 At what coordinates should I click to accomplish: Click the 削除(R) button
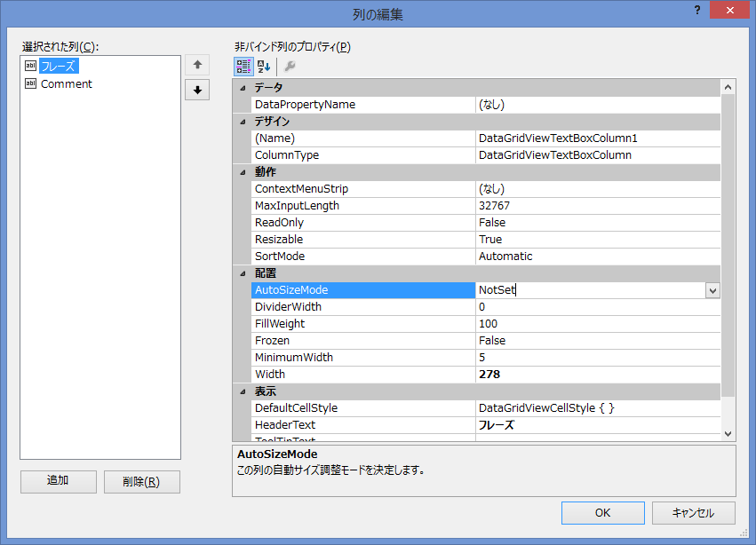point(142,481)
